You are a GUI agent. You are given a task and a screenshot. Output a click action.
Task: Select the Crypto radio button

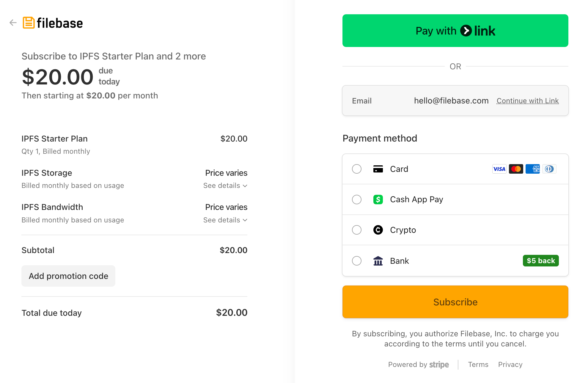356,230
